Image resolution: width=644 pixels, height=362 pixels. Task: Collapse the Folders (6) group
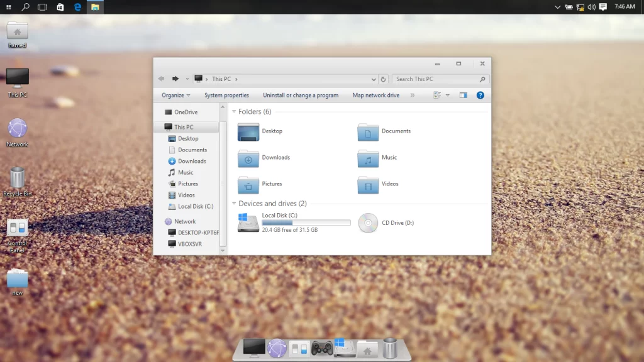235,112
